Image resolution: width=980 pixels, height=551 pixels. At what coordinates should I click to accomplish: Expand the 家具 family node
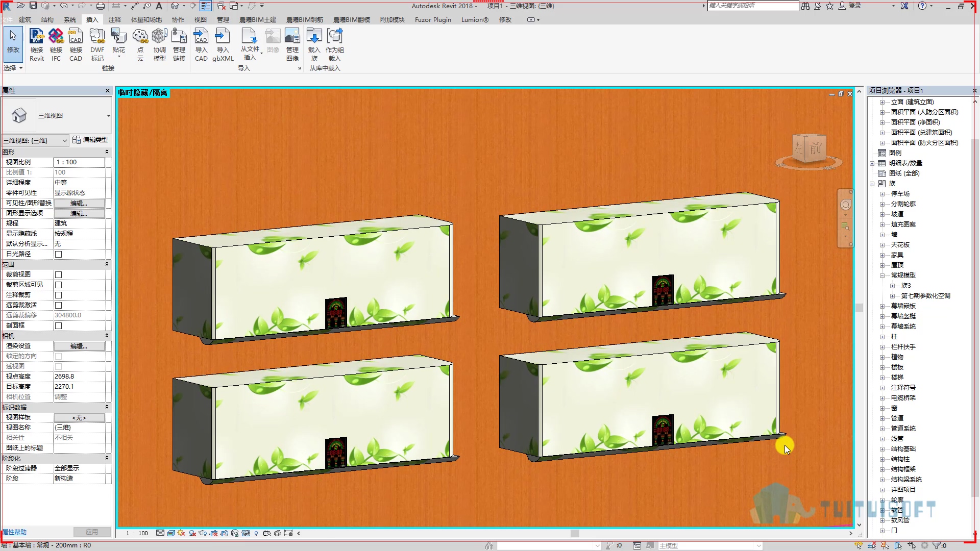(882, 255)
